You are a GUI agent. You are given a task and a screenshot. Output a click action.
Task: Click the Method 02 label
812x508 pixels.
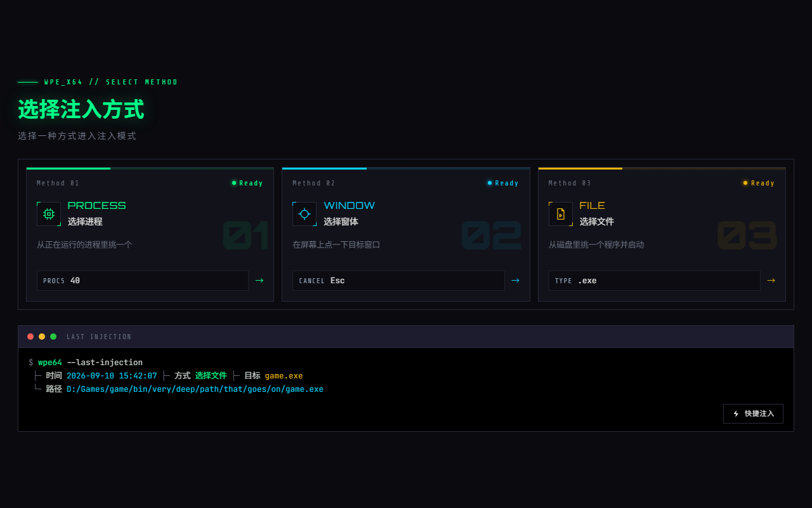(x=314, y=184)
